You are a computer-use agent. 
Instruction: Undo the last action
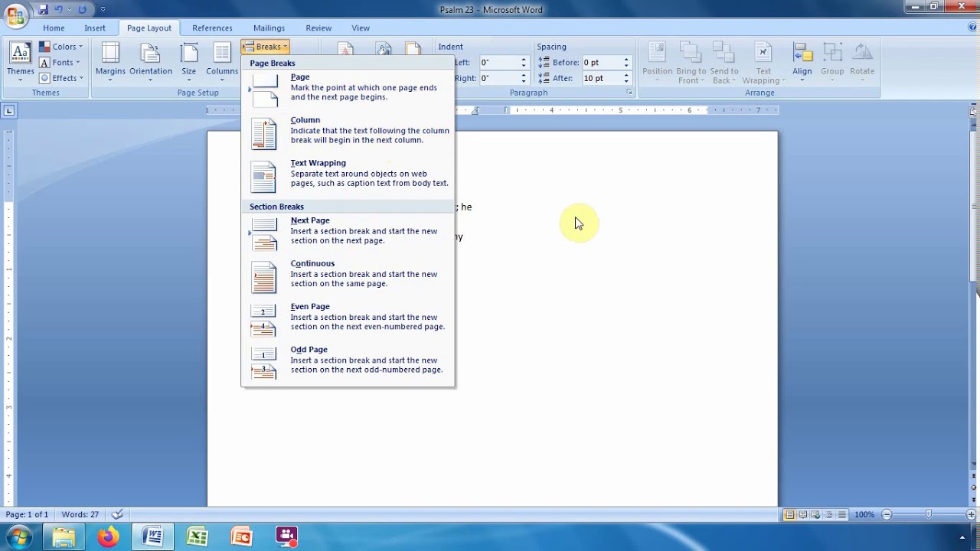click(x=58, y=10)
